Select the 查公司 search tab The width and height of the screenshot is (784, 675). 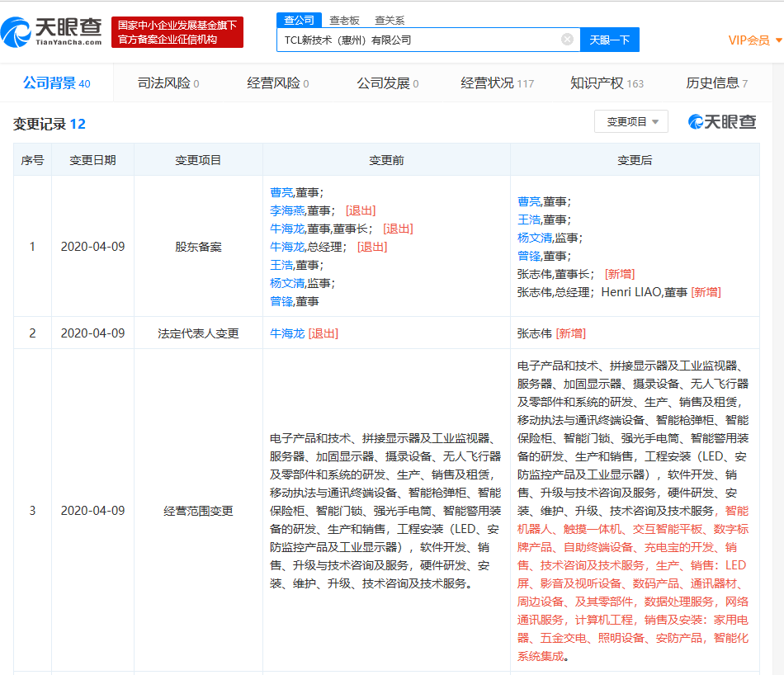click(299, 20)
